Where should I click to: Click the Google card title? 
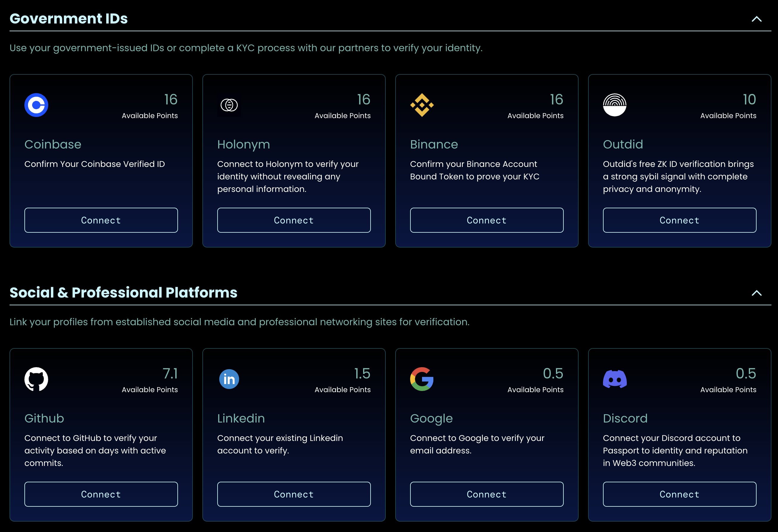coord(431,419)
